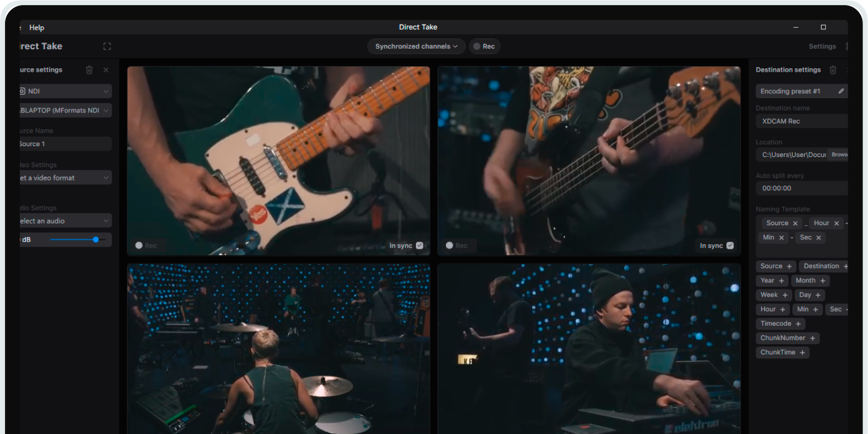Click the fullscreen expand icon

tap(107, 46)
